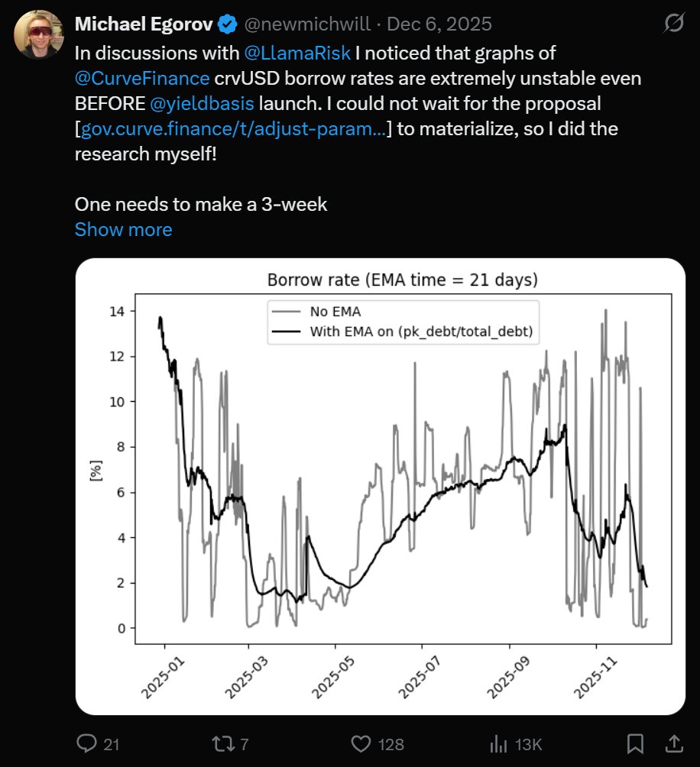Bookmark this post
Image resolution: width=700 pixels, height=767 pixels.
tap(634, 743)
